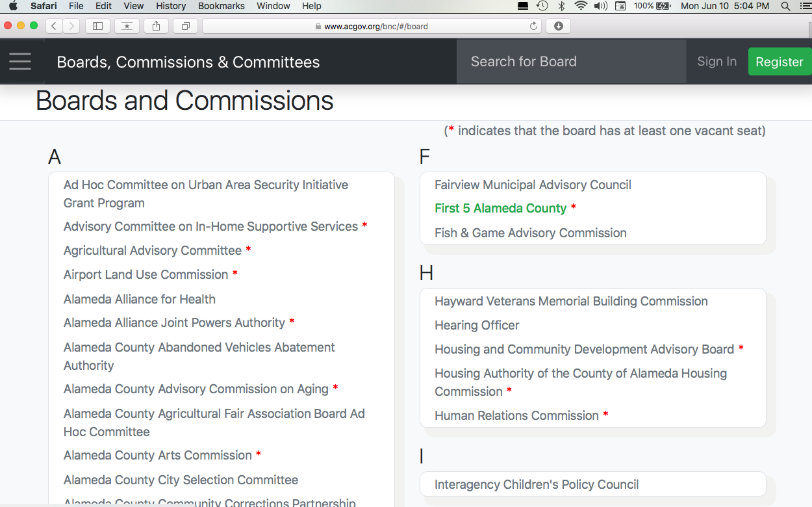Open Spotlight search in the menu bar
812x507 pixels.
(785, 6)
